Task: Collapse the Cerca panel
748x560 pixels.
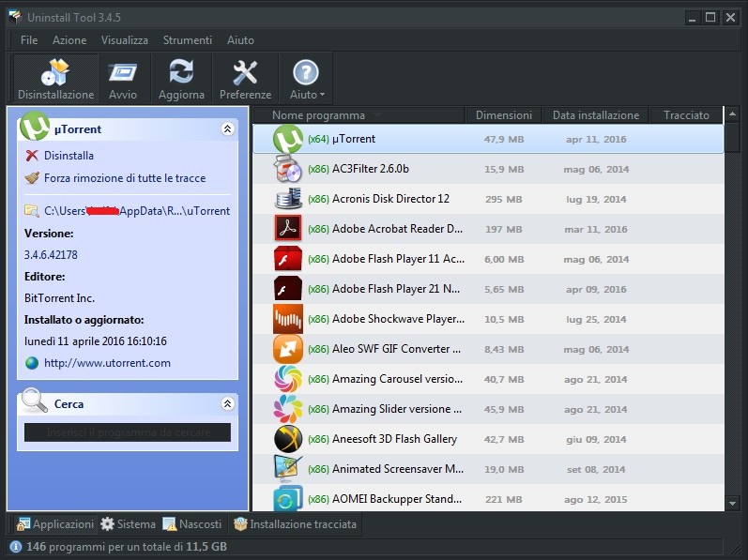Action: pyautogui.click(x=227, y=403)
